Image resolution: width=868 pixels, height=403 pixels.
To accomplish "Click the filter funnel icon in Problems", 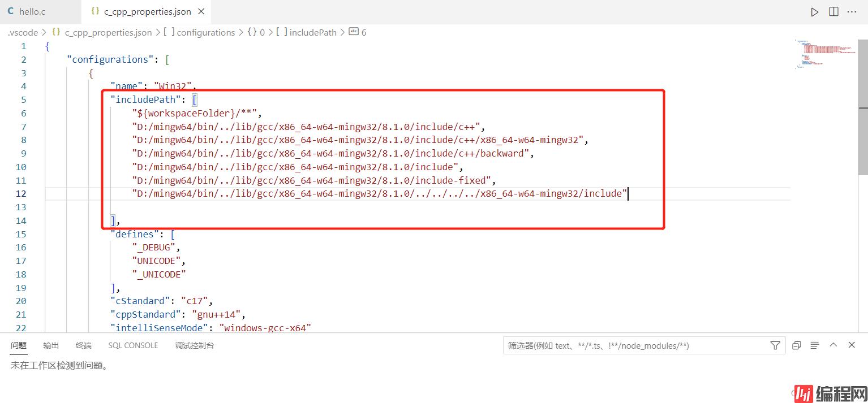I will [775, 345].
